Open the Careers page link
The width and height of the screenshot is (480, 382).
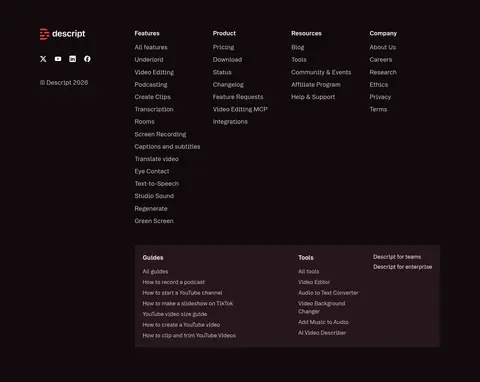click(381, 60)
